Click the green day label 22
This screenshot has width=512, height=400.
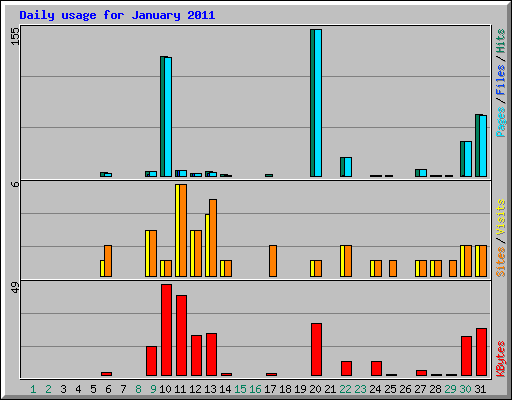tap(345, 389)
